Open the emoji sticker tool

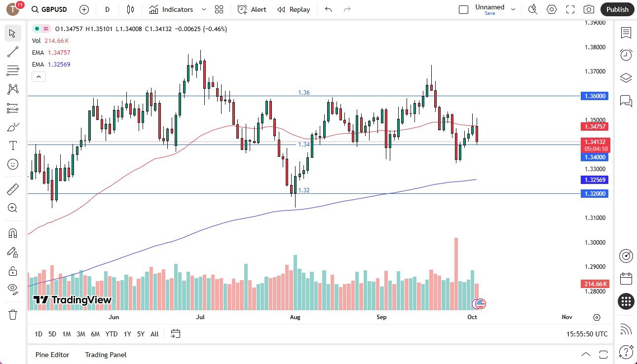(x=12, y=164)
